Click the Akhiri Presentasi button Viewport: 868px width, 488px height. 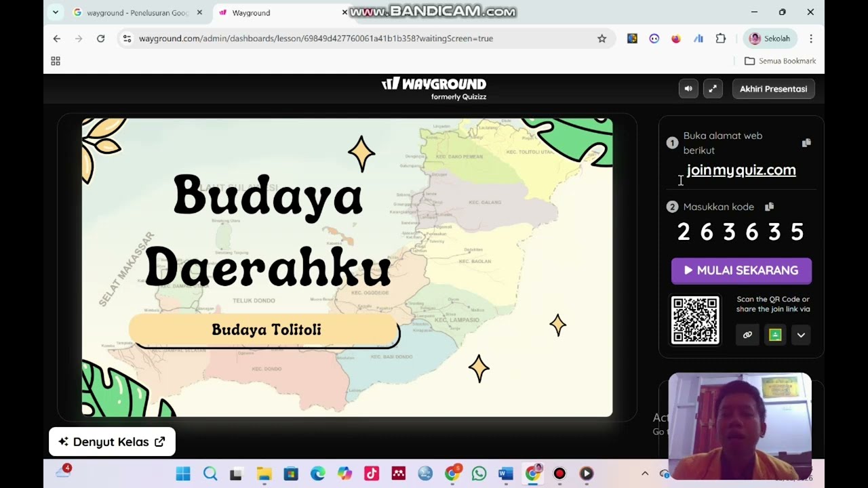(773, 89)
